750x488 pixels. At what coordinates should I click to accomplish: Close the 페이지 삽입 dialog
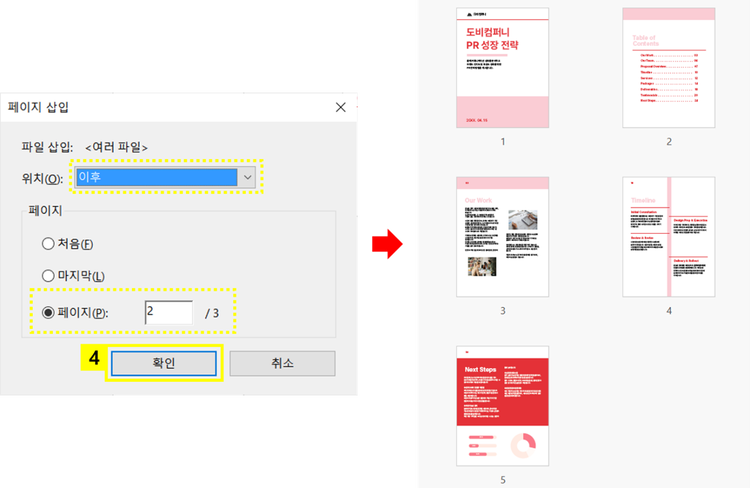pos(341,107)
